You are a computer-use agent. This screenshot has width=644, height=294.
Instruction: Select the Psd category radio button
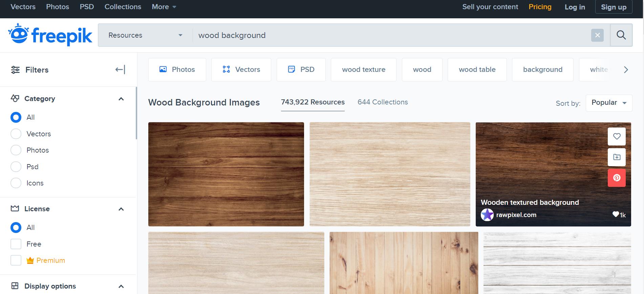[x=16, y=166]
